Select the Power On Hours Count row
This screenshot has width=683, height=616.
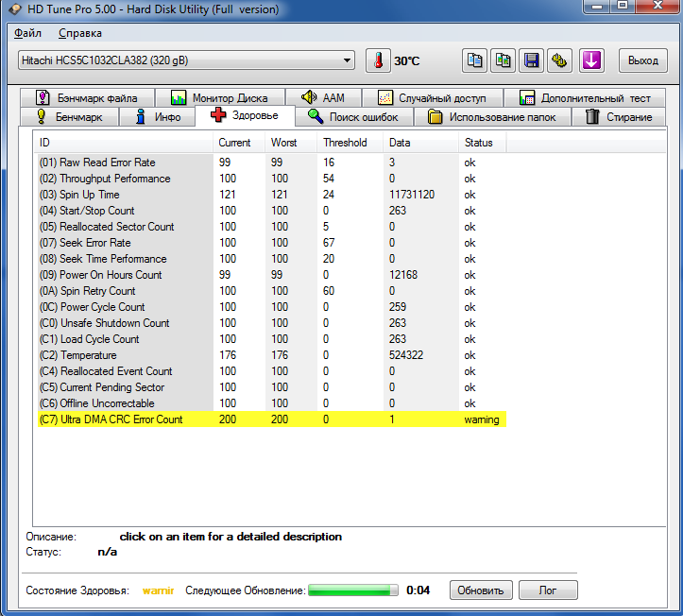(x=272, y=275)
